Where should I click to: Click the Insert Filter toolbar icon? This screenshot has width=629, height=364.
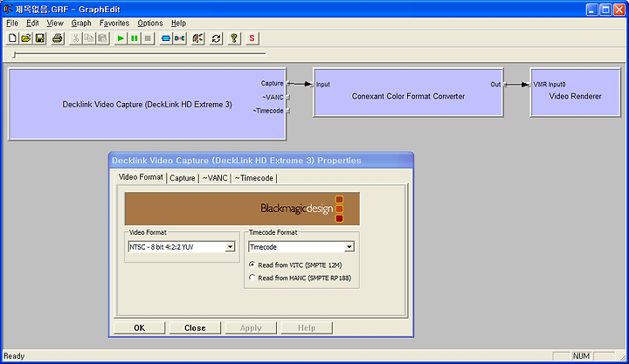tap(166, 38)
